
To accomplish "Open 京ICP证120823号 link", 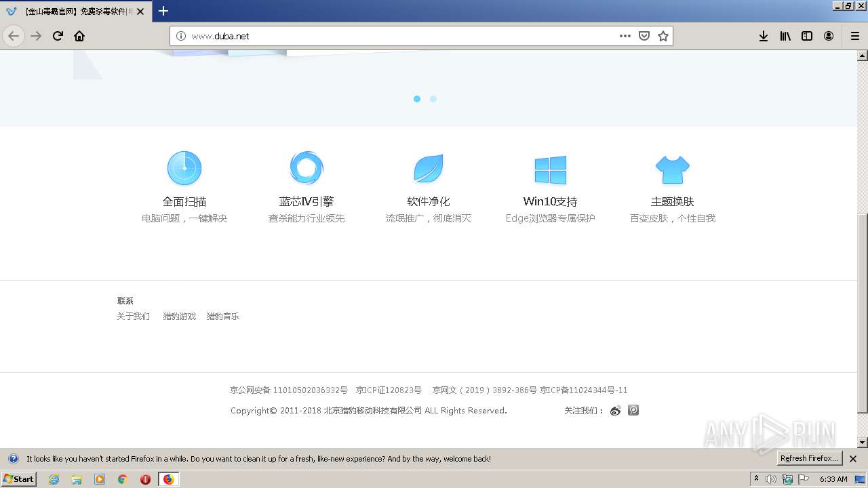I will [389, 390].
